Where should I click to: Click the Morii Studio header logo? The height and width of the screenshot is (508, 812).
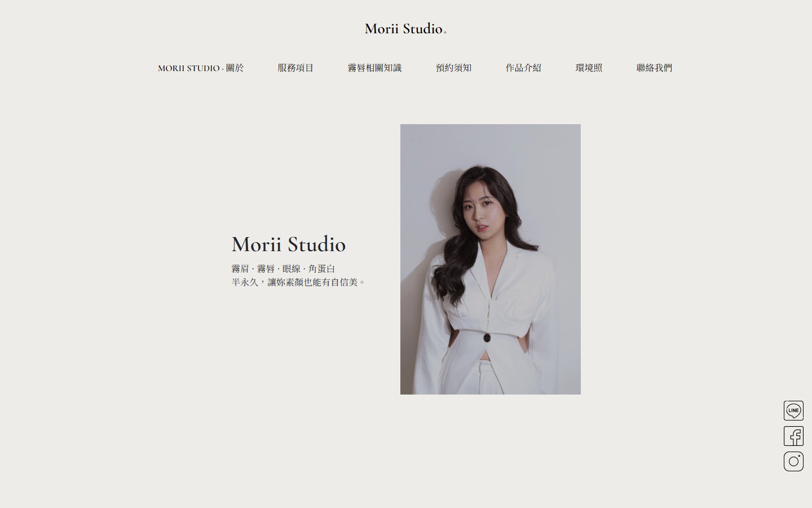point(405,29)
